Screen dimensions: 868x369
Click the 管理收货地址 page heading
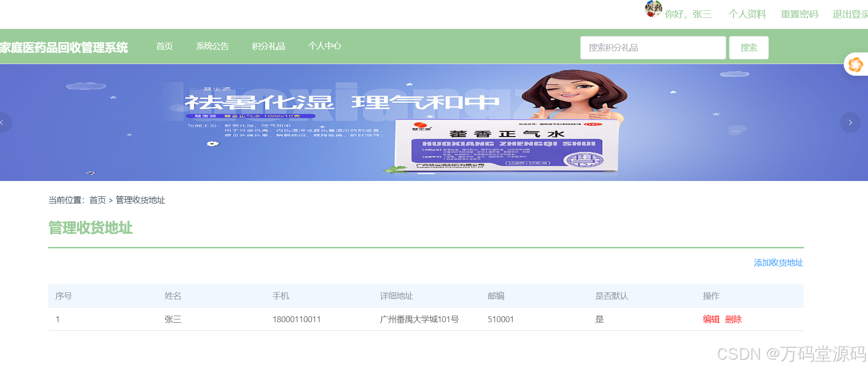[90, 228]
